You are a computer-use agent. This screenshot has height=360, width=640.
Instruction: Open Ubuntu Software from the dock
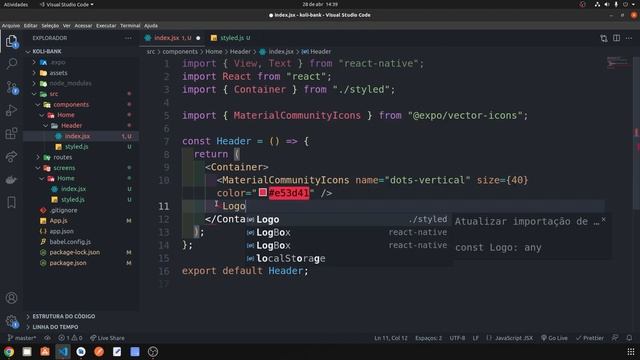45,352
